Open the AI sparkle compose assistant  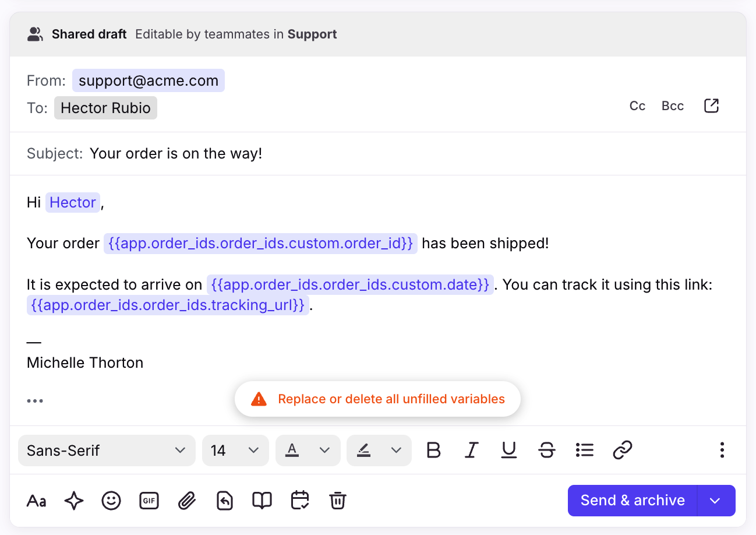(x=74, y=501)
